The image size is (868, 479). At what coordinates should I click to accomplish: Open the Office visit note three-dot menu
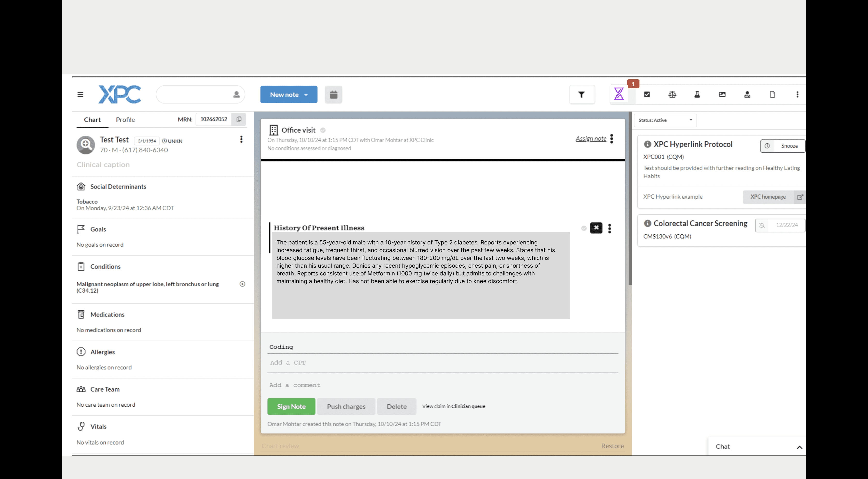coord(611,138)
